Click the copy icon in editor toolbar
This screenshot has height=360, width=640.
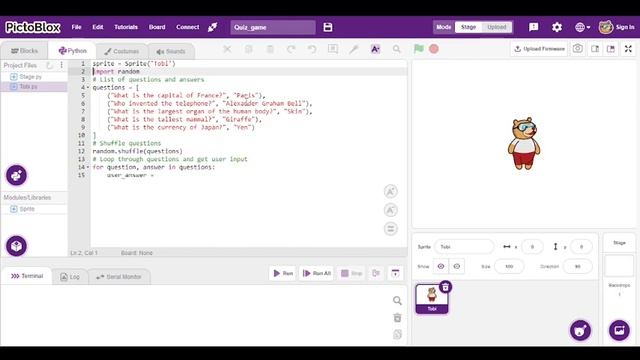click(x=249, y=49)
